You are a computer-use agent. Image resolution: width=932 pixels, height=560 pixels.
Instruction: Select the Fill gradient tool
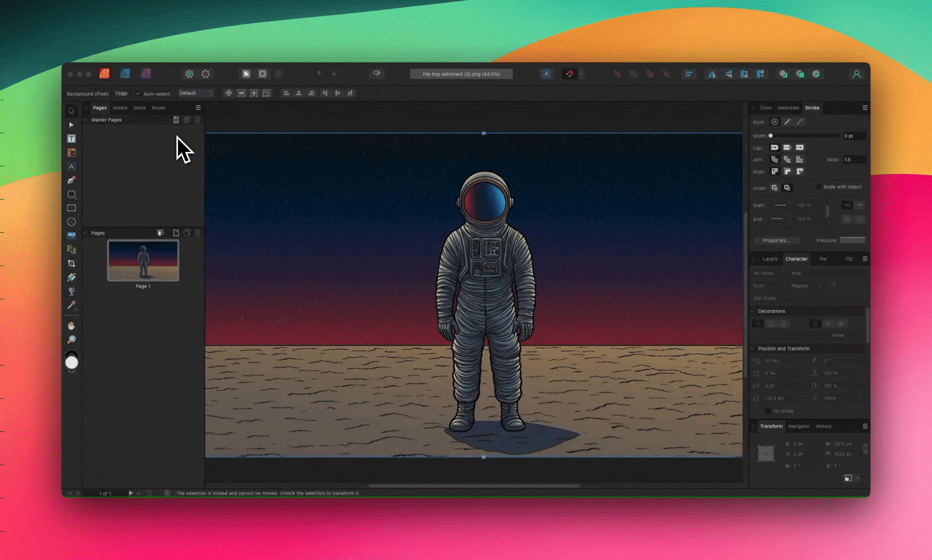tap(72, 277)
